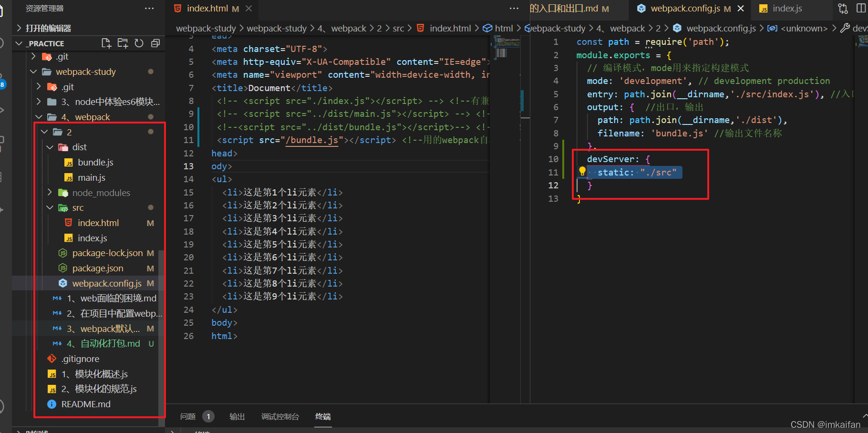This screenshot has width=868, height=433.
Task: Click the <unknown> breadcrumb in right editor
Action: click(x=804, y=29)
